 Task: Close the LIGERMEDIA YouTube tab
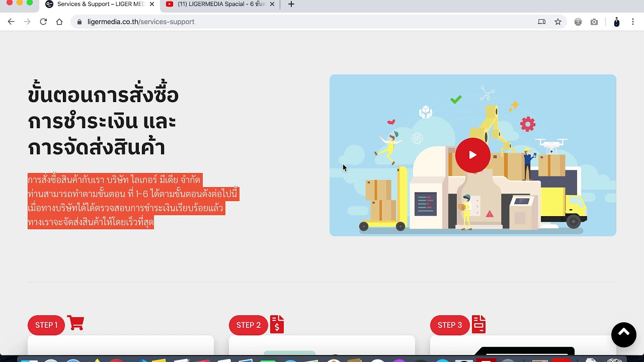click(x=272, y=4)
